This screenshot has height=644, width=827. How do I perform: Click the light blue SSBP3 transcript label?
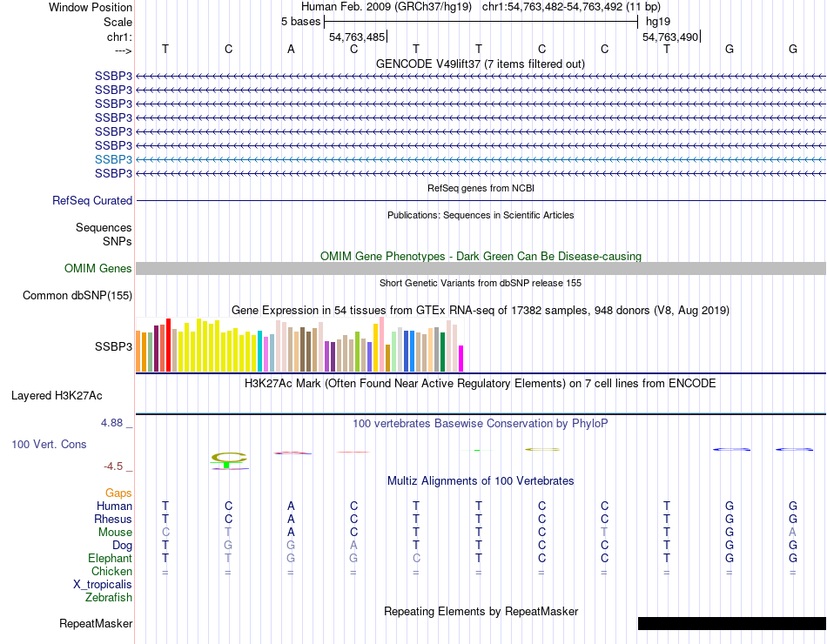[x=113, y=159]
